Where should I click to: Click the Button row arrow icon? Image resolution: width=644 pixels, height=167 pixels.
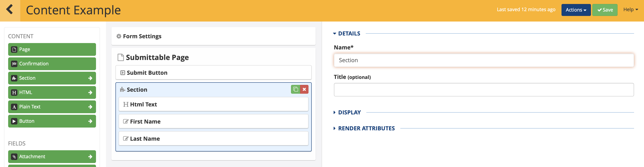(x=90, y=121)
